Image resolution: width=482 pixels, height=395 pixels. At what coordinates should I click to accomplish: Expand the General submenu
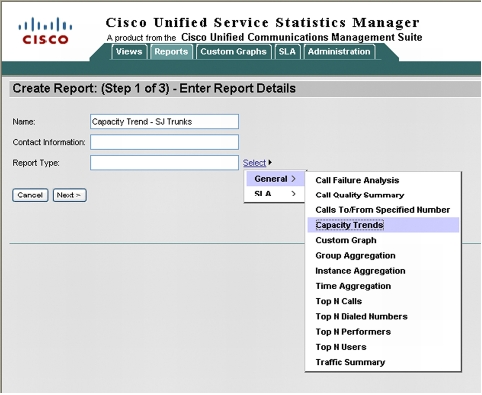click(275, 179)
